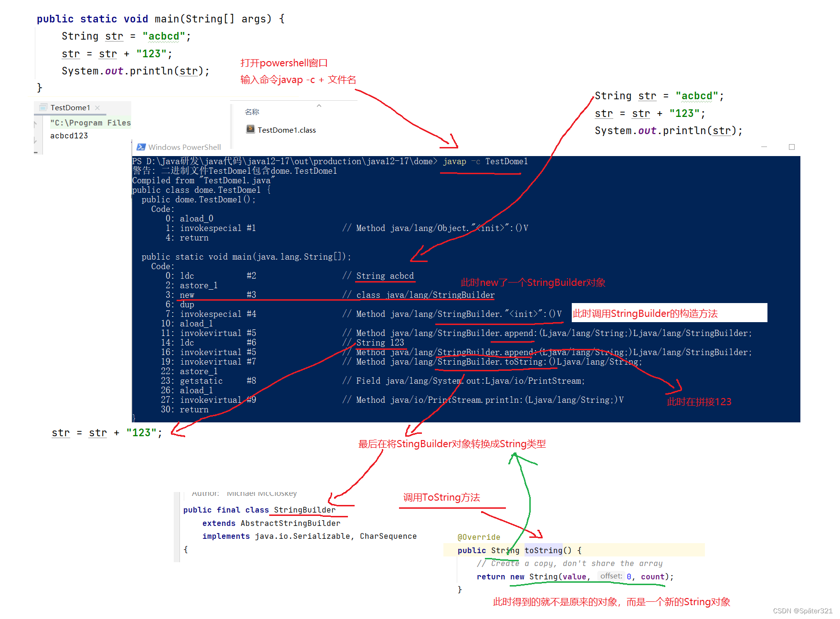The width and height of the screenshot is (840, 619).
Task: Click the TestDome1 tab's console icon
Action: click(43, 107)
